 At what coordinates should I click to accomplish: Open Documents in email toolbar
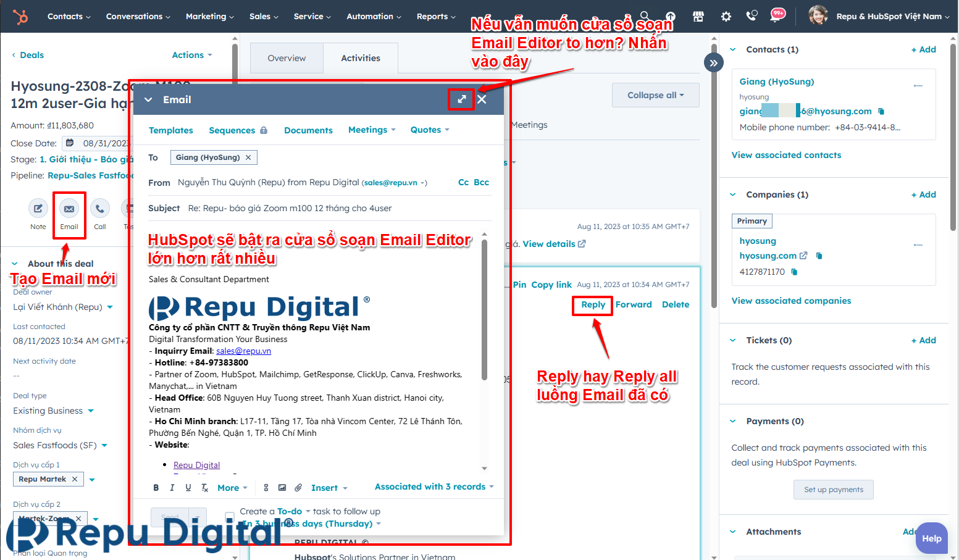coord(308,130)
